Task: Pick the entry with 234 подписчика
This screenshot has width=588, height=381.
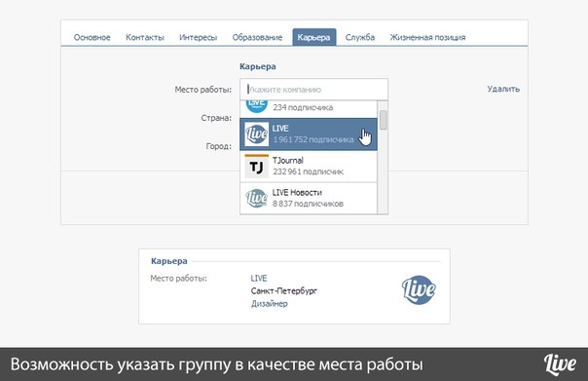Action: click(309, 109)
